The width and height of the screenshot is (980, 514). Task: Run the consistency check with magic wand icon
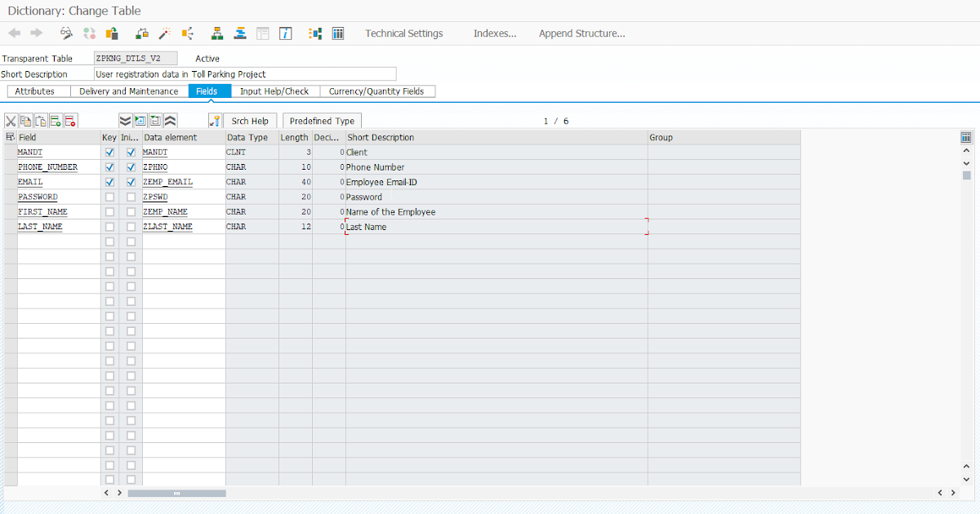click(x=163, y=33)
